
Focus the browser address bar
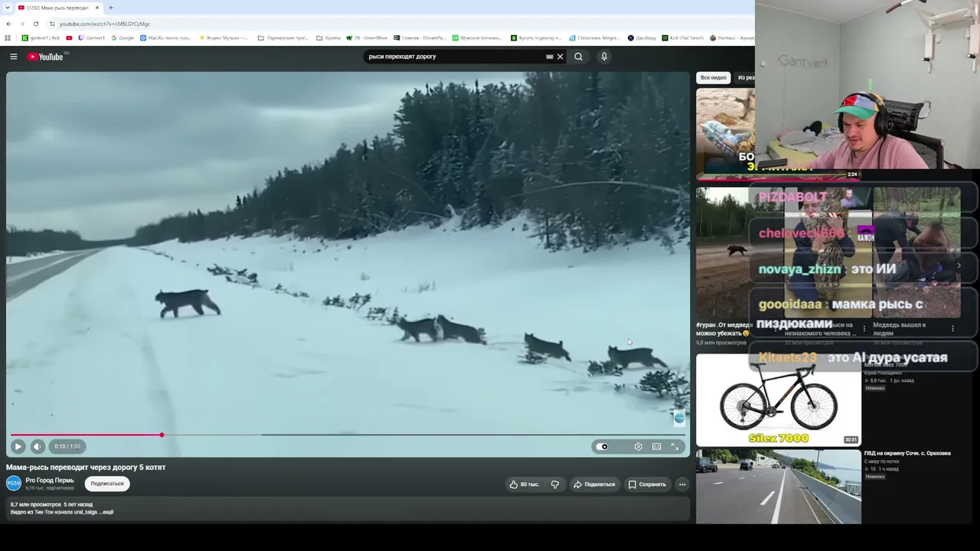[398, 24]
